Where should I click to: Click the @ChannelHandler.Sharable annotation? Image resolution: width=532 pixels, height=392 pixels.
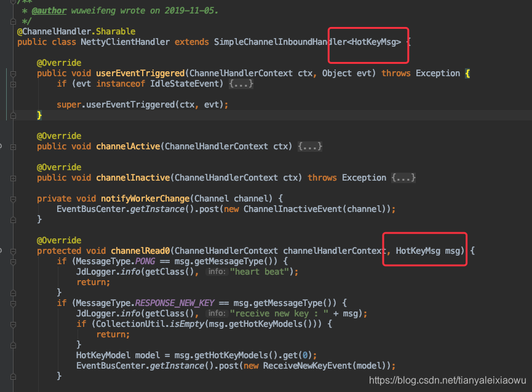pos(76,31)
